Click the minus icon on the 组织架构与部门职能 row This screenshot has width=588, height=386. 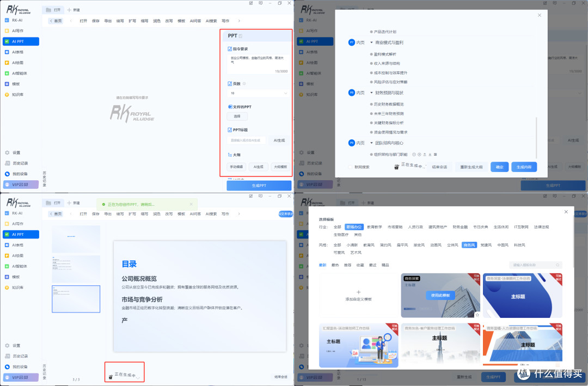pos(414,154)
